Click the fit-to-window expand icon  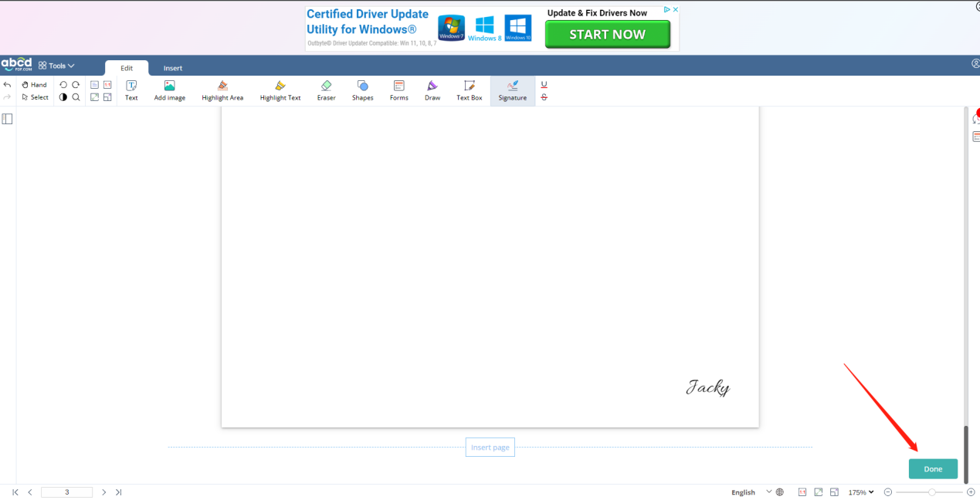coord(94,97)
